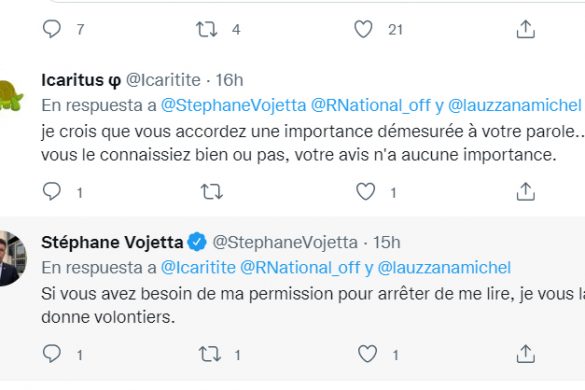The width and height of the screenshot is (585, 390).
Task: Like Stéphane Vojetta's reply
Action: coord(367,354)
